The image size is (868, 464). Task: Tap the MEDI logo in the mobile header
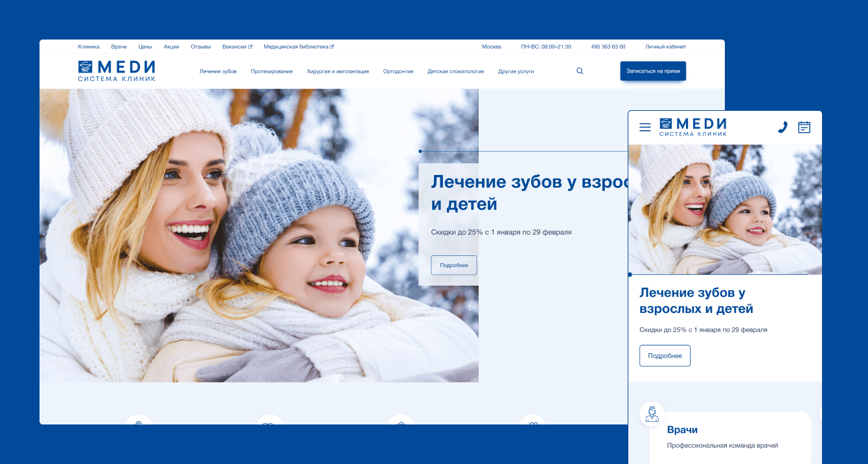tap(692, 127)
